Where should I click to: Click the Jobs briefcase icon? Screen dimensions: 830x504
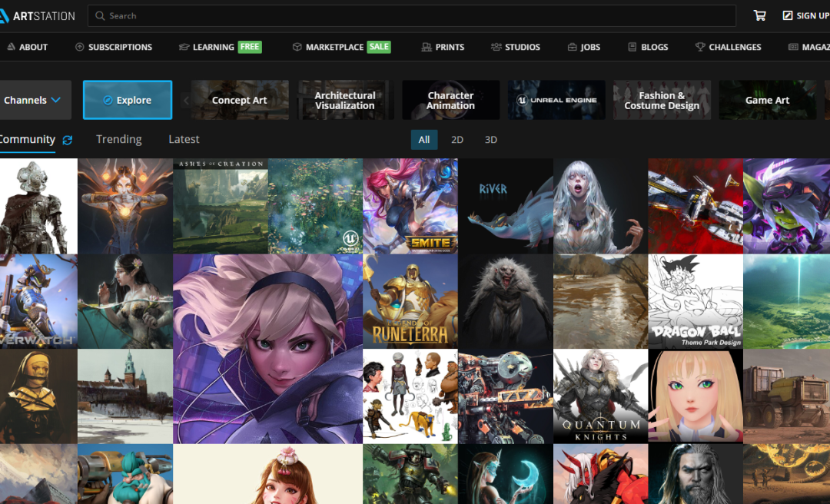tap(573, 47)
